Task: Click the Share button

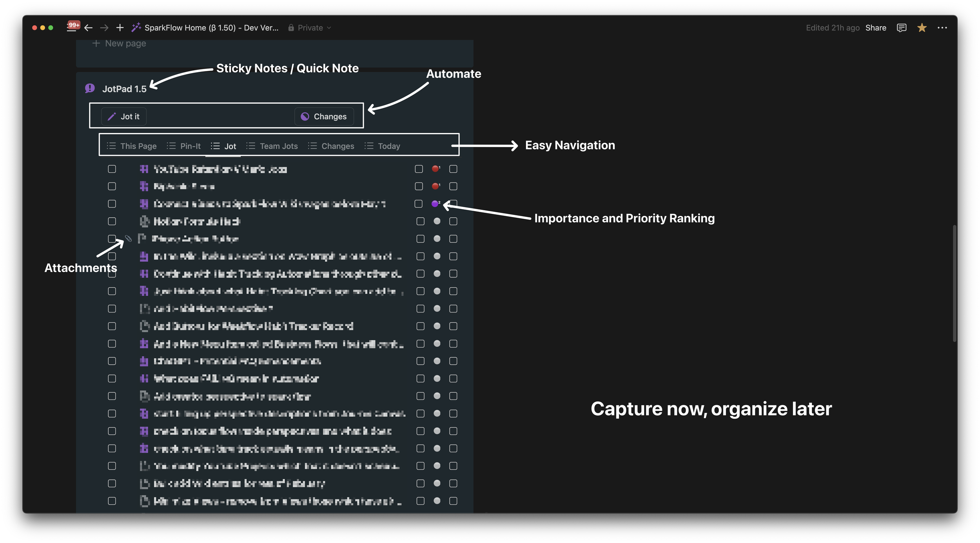Action: click(x=875, y=28)
